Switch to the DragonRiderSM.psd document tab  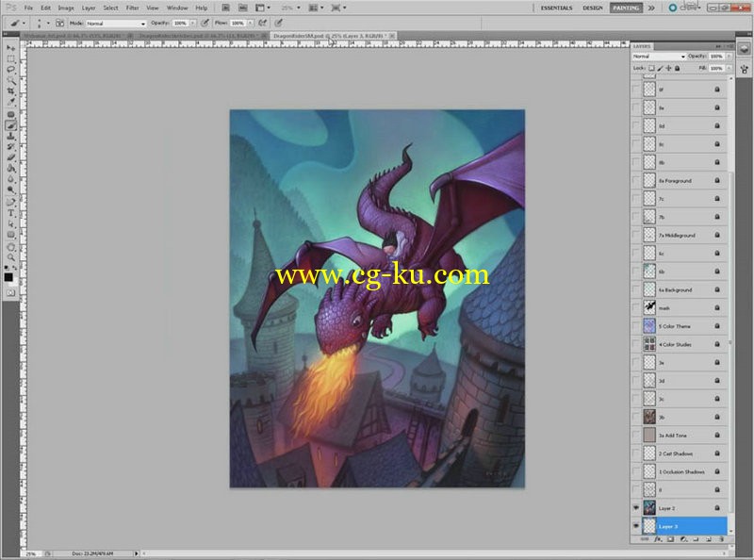334,36
